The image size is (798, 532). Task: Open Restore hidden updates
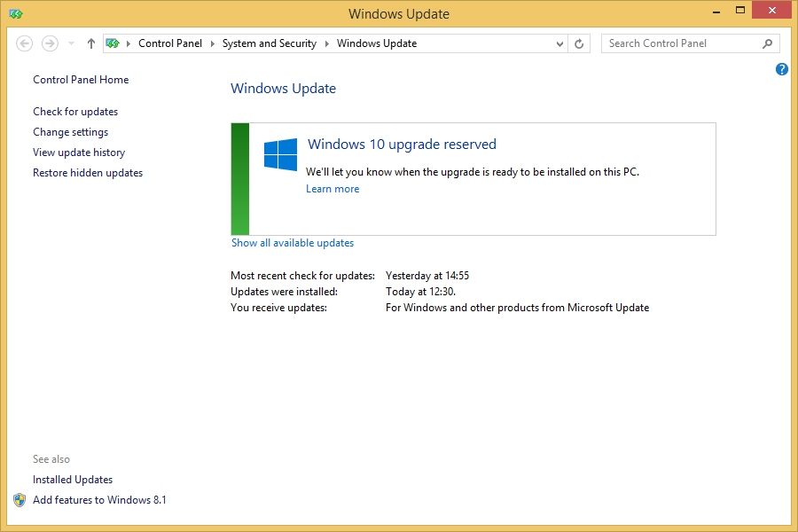[88, 173]
